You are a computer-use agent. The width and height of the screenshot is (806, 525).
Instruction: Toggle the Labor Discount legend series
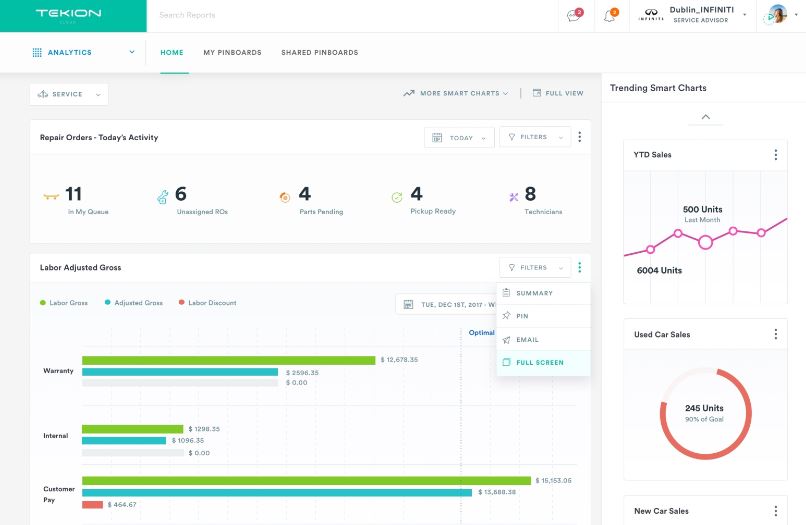(x=208, y=303)
